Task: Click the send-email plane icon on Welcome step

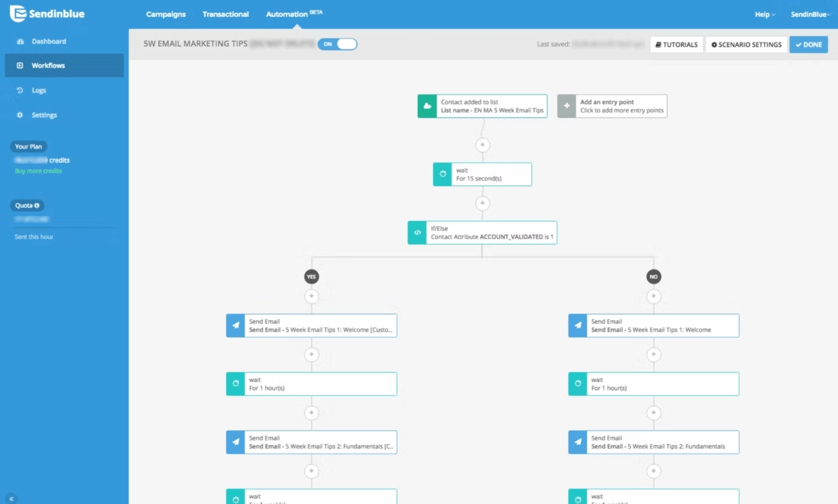Action: point(235,325)
